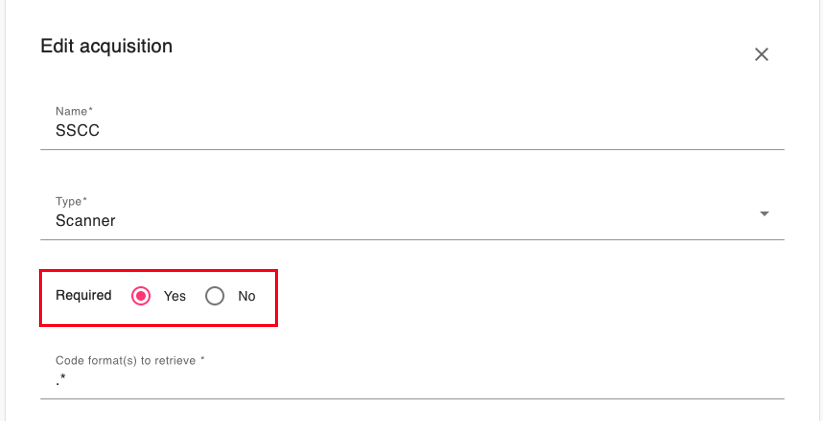This screenshot has width=823, height=421.
Task: Click the X icon at dialog top right
Action: 761,54
